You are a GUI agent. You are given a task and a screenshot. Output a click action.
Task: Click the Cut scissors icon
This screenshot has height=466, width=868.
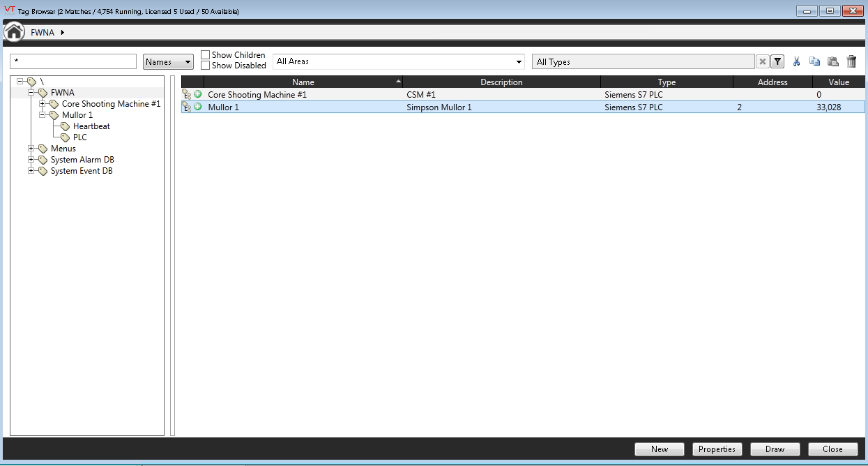click(796, 62)
